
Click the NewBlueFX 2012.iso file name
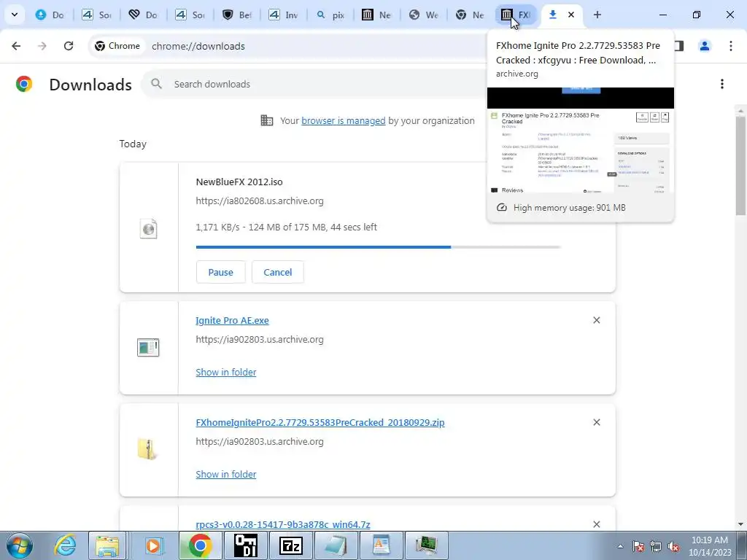pyautogui.click(x=239, y=182)
